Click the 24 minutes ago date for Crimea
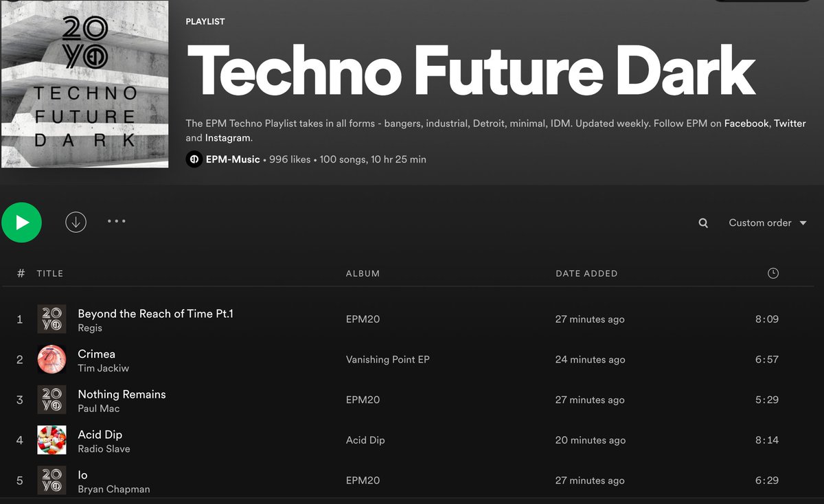Image resolution: width=824 pixels, height=504 pixels. point(591,360)
